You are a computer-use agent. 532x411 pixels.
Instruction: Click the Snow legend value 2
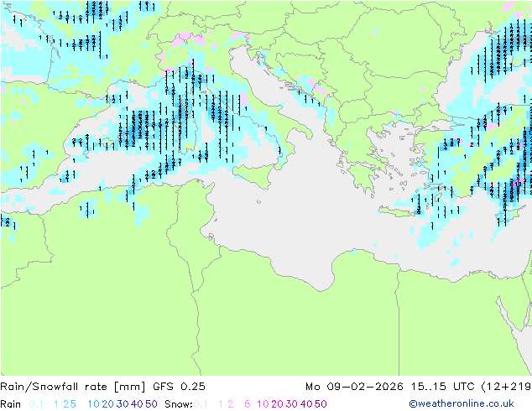coord(231,404)
